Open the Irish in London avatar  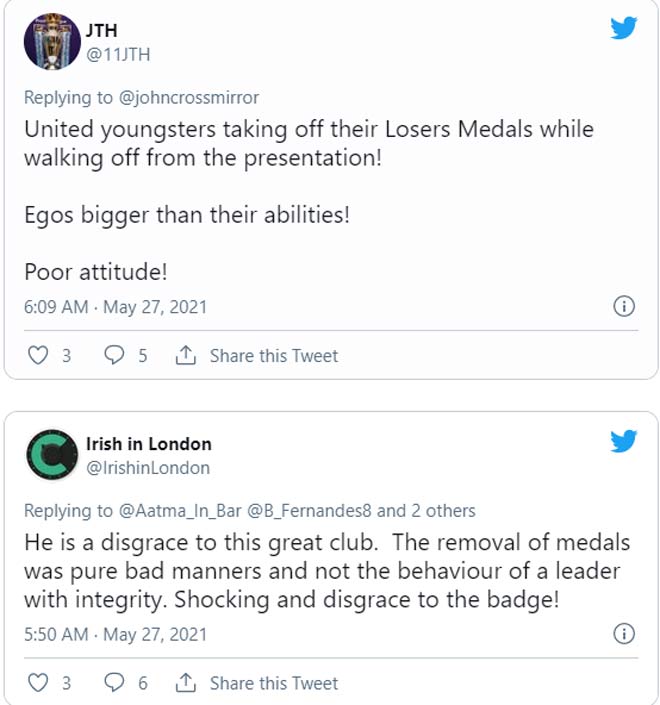[x=51, y=455]
